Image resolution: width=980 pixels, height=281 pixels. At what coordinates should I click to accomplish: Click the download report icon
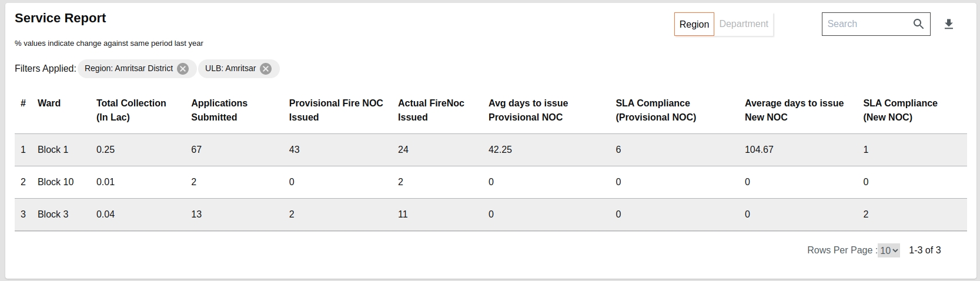(948, 24)
